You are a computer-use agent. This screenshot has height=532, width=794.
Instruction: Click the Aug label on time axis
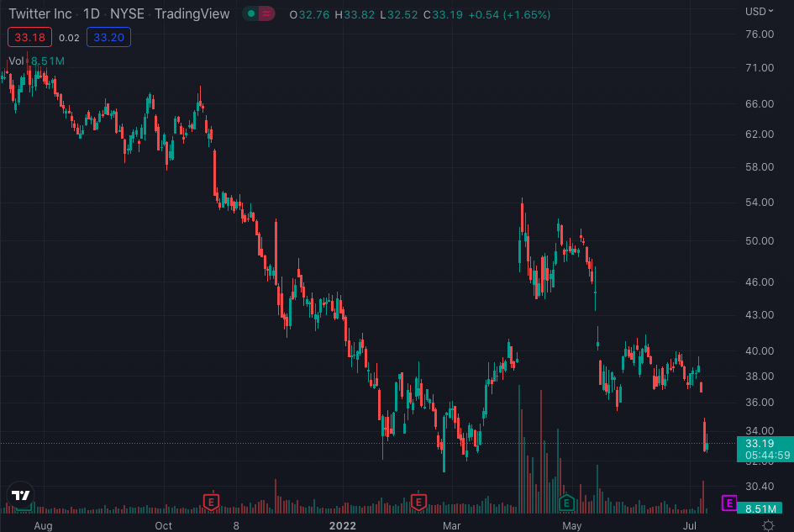[43, 525]
